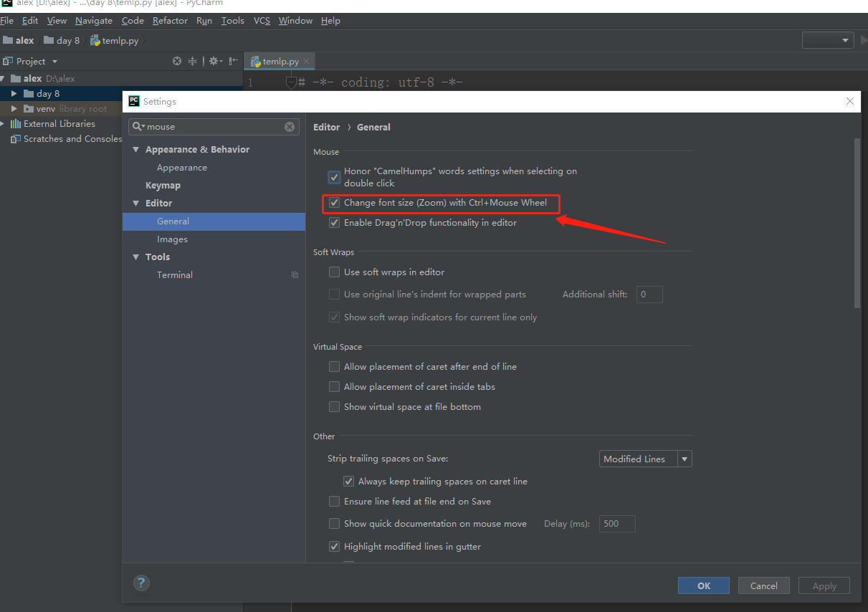Screen dimensions: 868x612
Task: Click the code fold marker on line 1
Action: tap(291, 83)
